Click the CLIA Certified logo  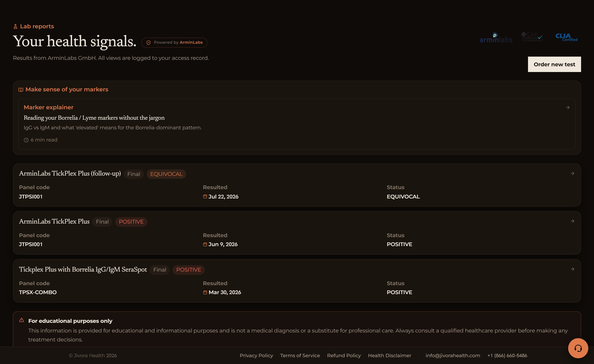(567, 37)
